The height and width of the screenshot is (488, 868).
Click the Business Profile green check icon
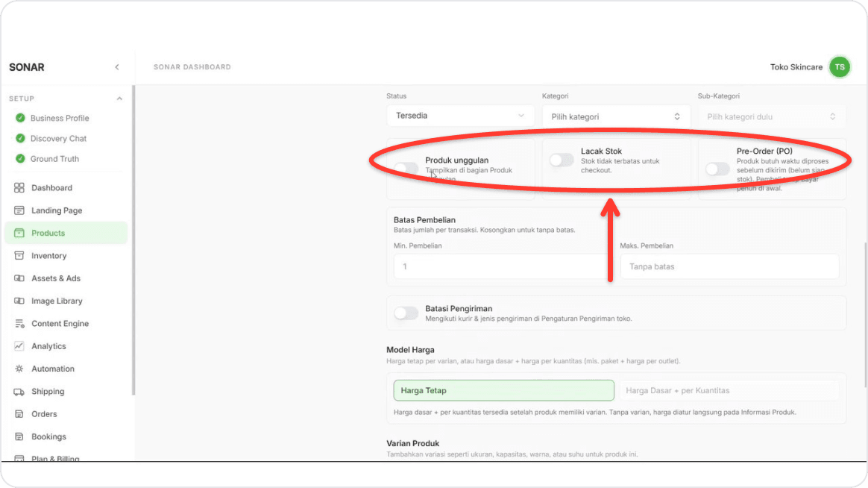20,118
